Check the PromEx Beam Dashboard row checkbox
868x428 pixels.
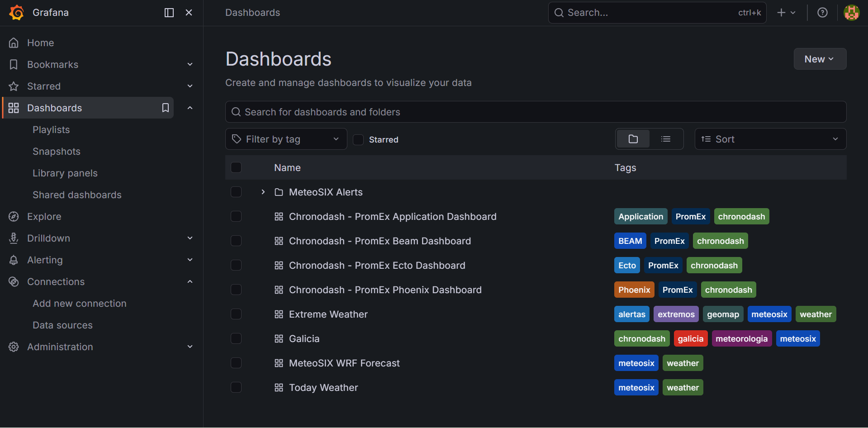(236, 241)
